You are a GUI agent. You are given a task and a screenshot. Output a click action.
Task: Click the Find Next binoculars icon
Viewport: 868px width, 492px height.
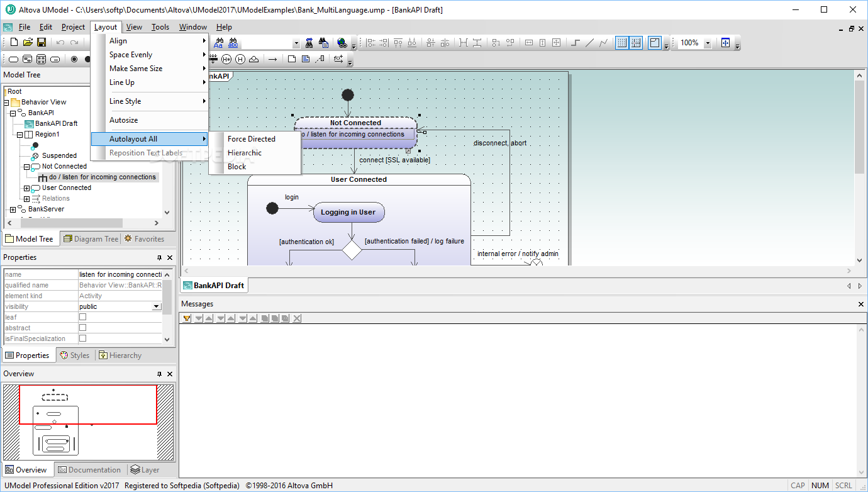(x=309, y=43)
